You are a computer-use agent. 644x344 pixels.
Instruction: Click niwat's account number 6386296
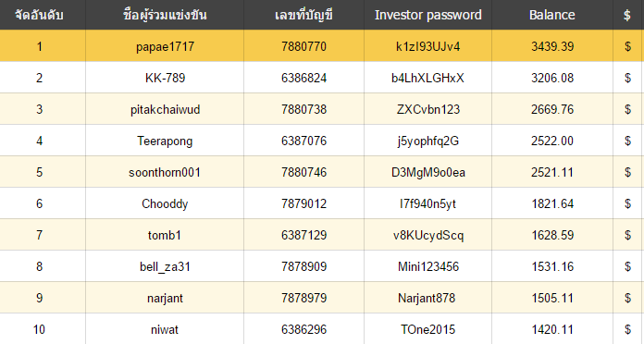[303, 329]
